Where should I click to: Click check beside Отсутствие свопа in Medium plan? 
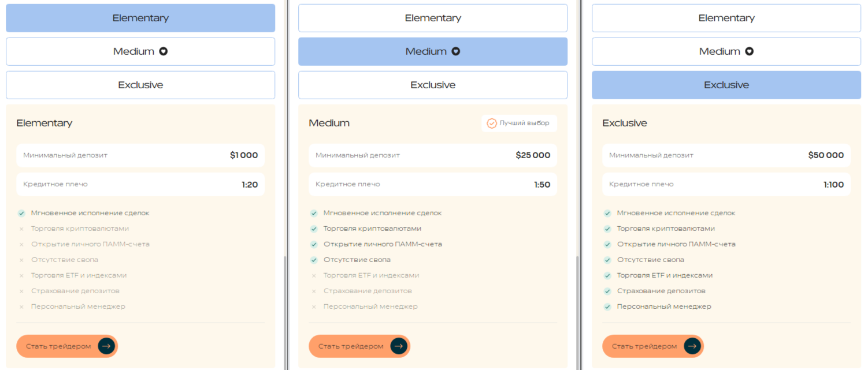click(x=314, y=260)
